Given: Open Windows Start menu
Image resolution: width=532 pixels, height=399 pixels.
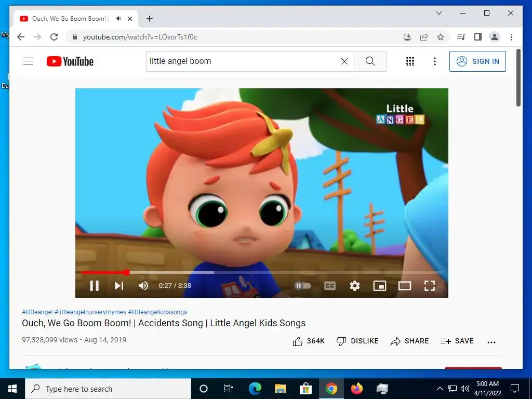Looking at the screenshot, I should pos(12,389).
